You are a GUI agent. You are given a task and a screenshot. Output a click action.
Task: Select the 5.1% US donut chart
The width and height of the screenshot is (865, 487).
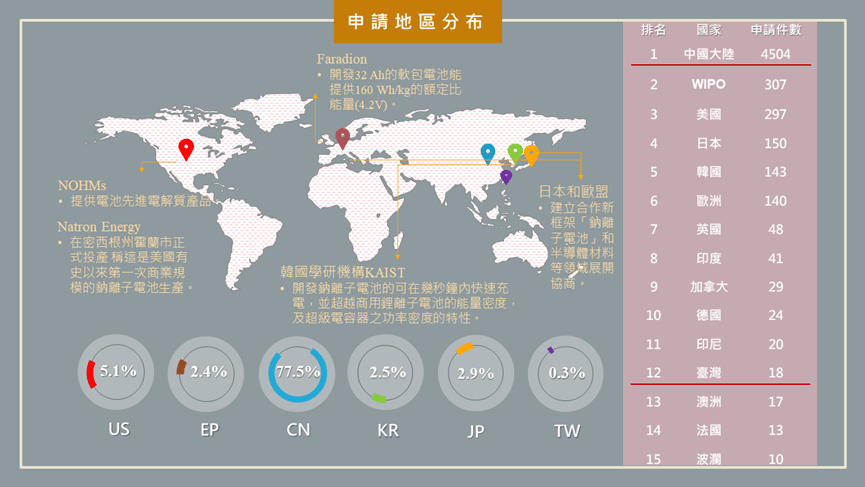click(118, 372)
